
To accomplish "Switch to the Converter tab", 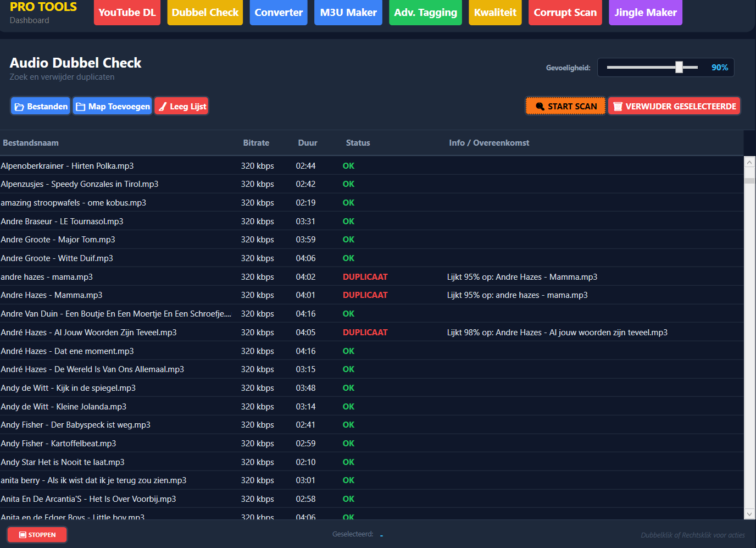I will pyautogui.click(x=279, y=12).
